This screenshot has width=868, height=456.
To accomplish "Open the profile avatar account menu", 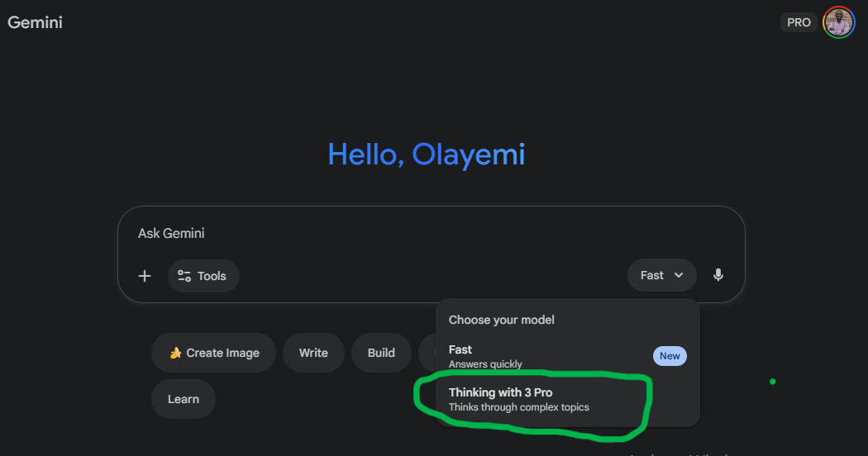I will (838, 22).
